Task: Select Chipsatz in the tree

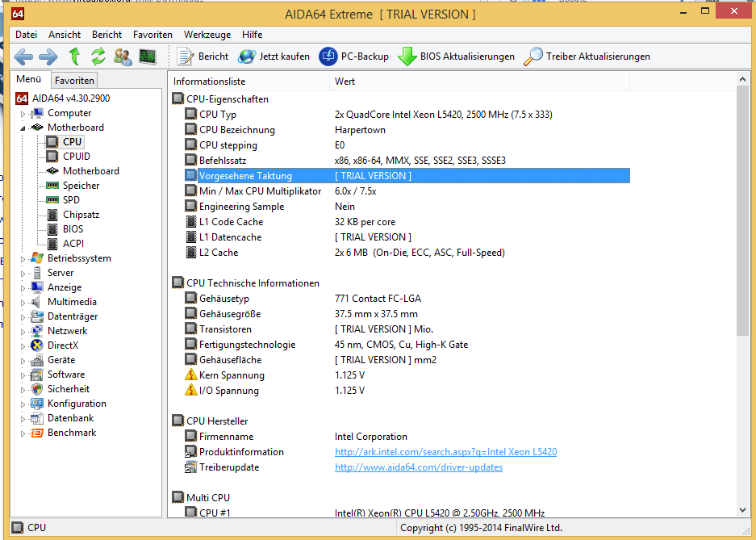Action: 81,215
